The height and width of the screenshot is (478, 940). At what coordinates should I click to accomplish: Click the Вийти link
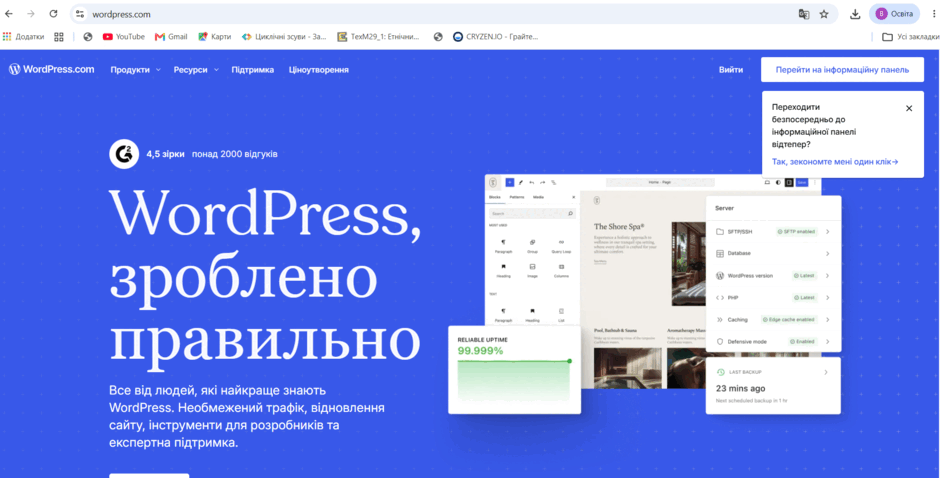click(731, 70)
